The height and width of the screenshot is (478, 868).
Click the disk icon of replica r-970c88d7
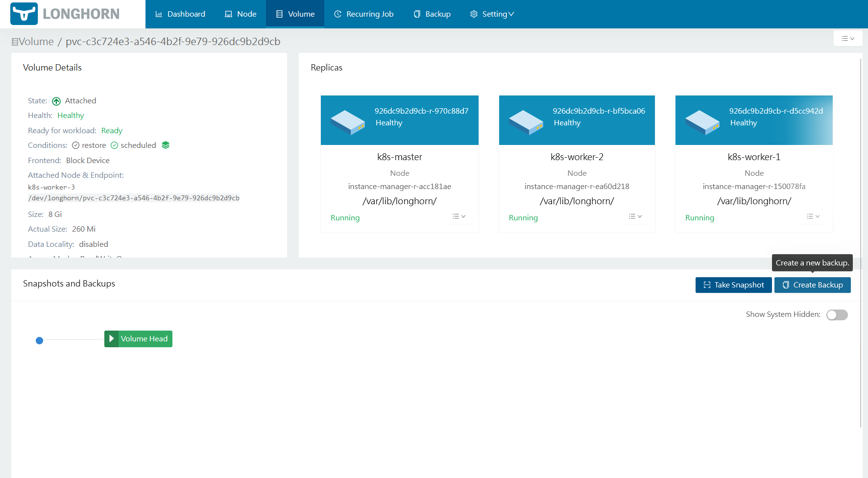[x=348, y=122]
